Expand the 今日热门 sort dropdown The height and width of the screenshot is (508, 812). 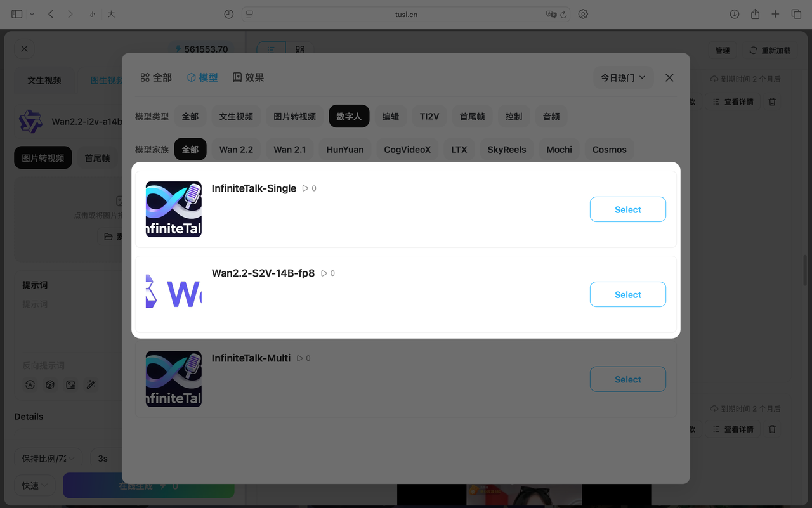pos(622,77)
